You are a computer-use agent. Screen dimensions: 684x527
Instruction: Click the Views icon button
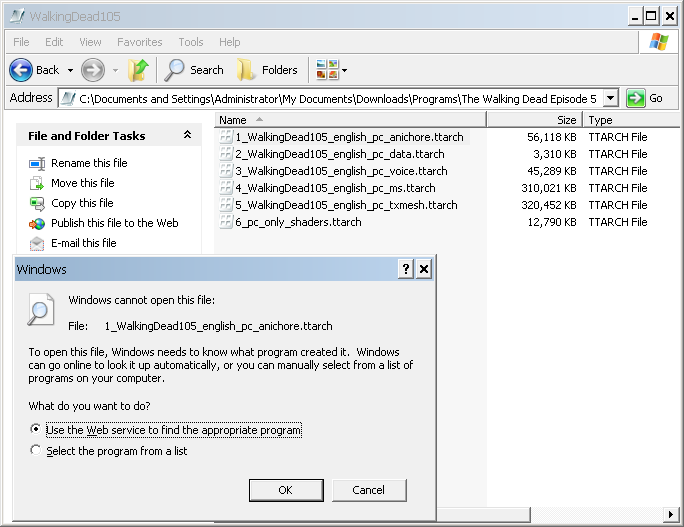click(327, 70)
